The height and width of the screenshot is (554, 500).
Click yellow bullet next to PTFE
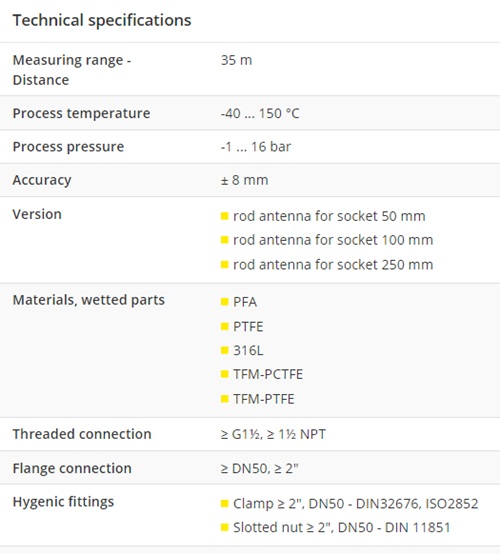(224, 326)
